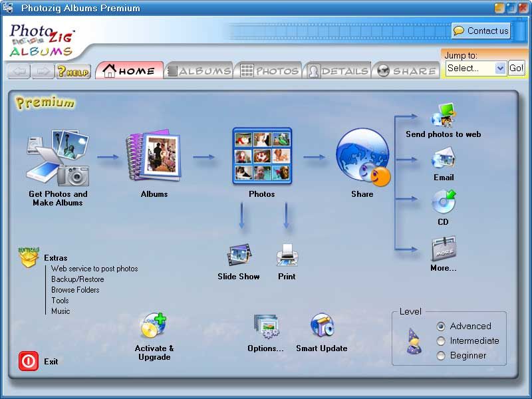
Task: Open the Music extras link
Action: click(x=61, y=311)
